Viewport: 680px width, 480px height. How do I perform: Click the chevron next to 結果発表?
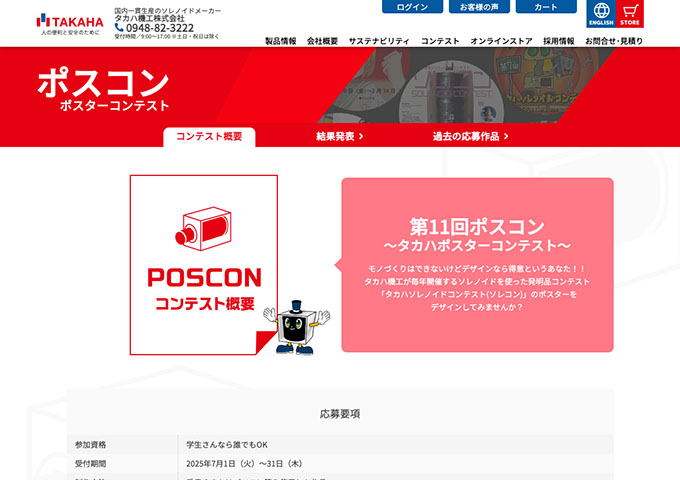tap(361, 137)
